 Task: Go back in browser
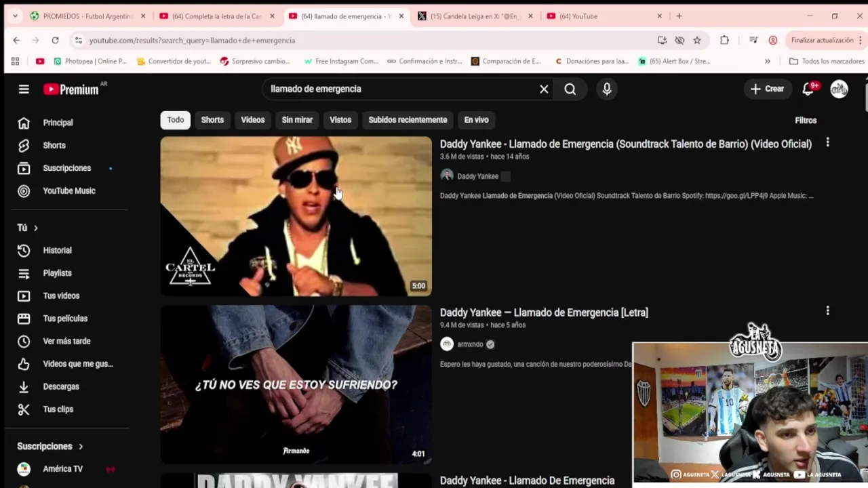(x=16, y=41)
